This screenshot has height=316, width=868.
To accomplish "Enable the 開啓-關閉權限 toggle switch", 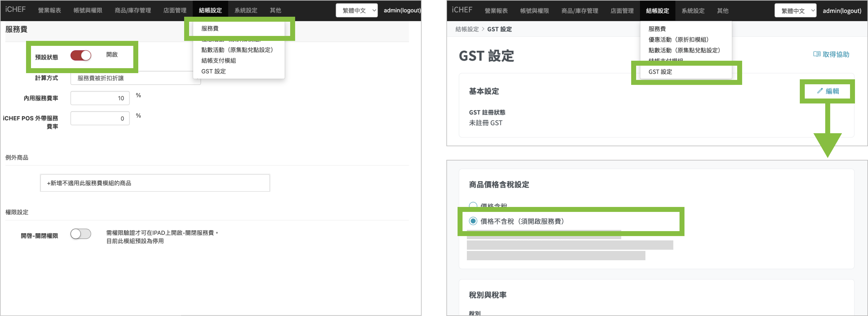I will (81, 234).
